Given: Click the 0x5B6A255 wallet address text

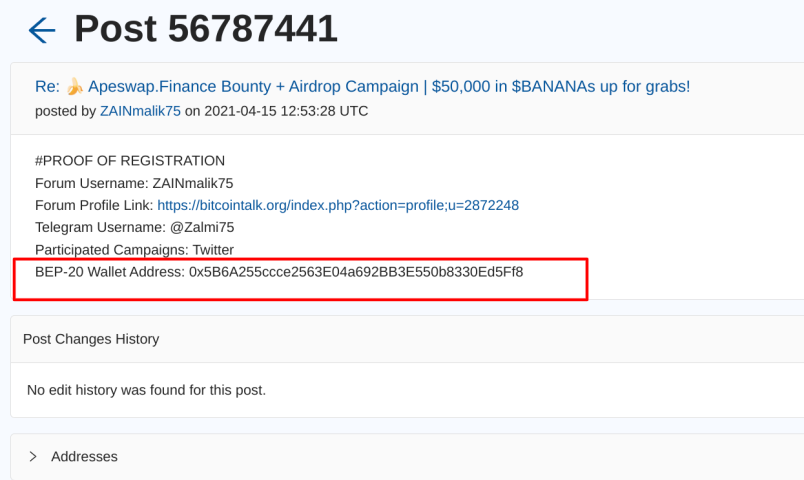Looking at the screenshot, I should 356,272.
